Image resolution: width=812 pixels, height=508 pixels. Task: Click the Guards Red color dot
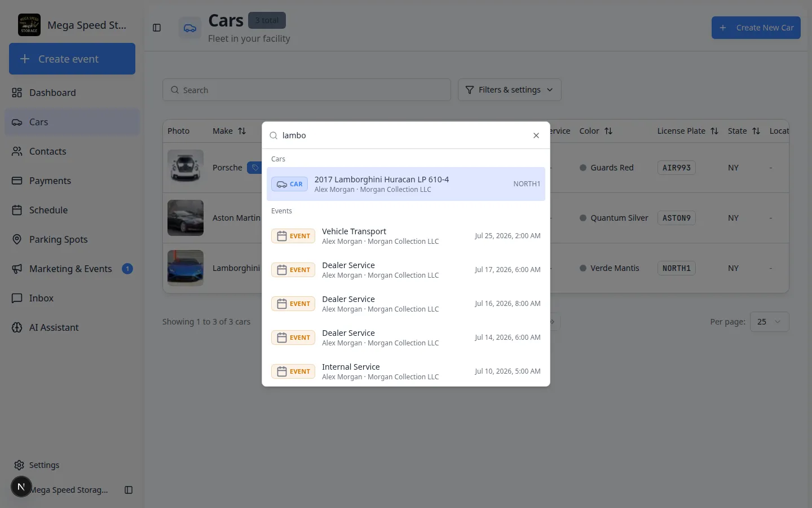pyautogui.click(x=583, y=168)
